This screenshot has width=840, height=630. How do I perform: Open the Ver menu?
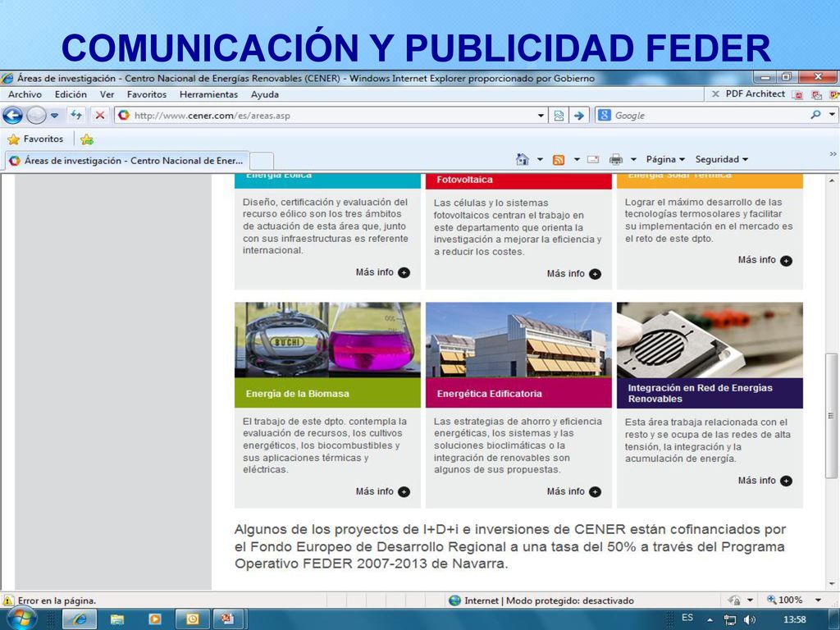107,94
